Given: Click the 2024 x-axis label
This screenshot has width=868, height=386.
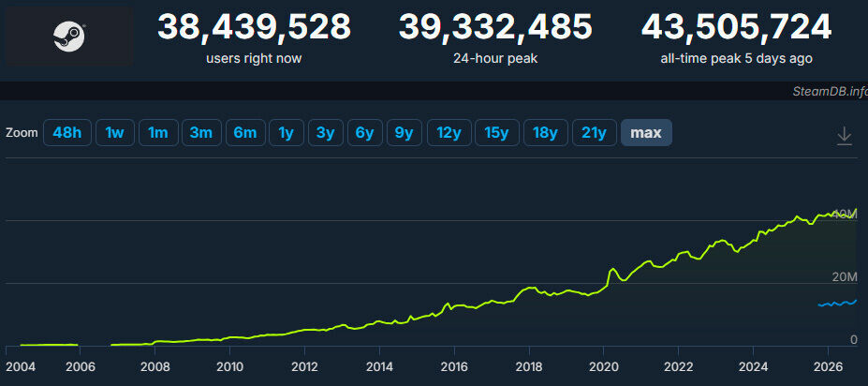Looking at the screenshot, I should pos(753,366).
